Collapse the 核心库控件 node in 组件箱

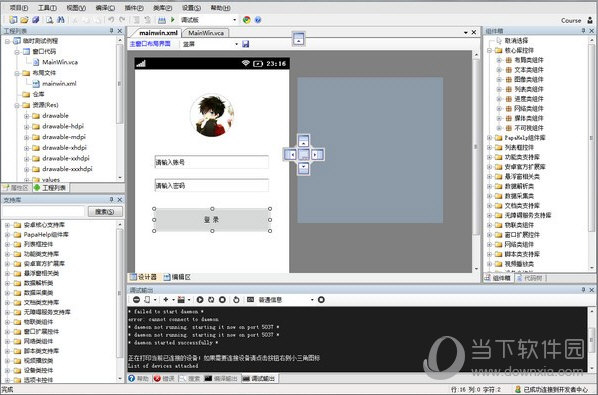pyautogui.click(x=489, y=50)
